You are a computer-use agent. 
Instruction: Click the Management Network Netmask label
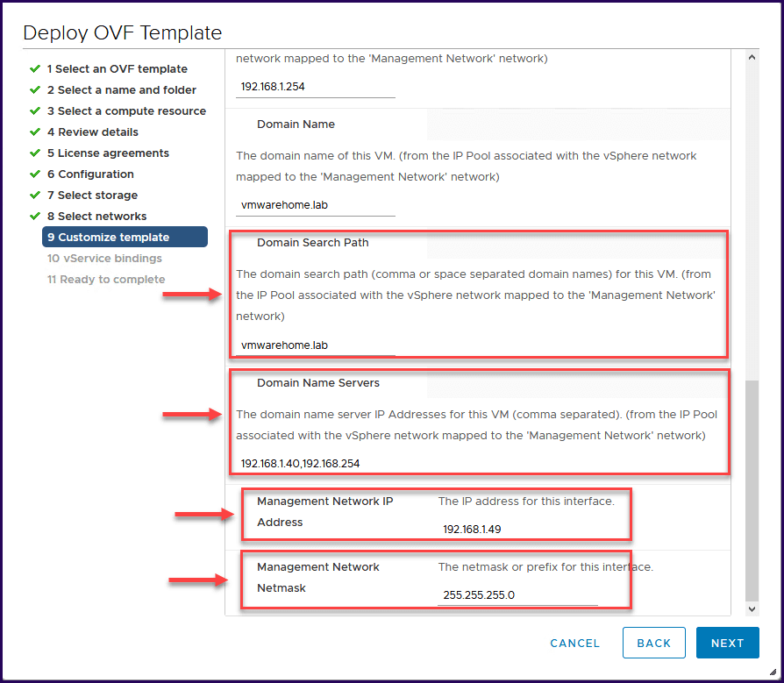[318, 578]
